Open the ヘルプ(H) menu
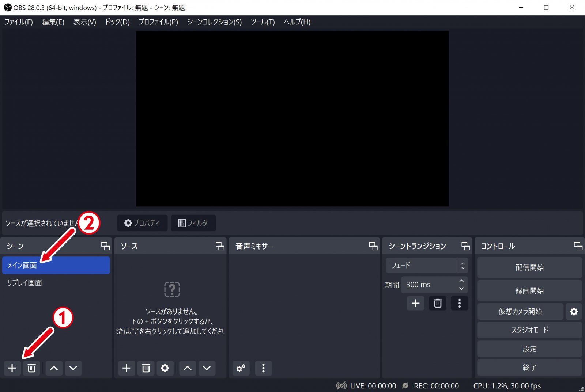The image size is (585, 392). click(297, 22)
